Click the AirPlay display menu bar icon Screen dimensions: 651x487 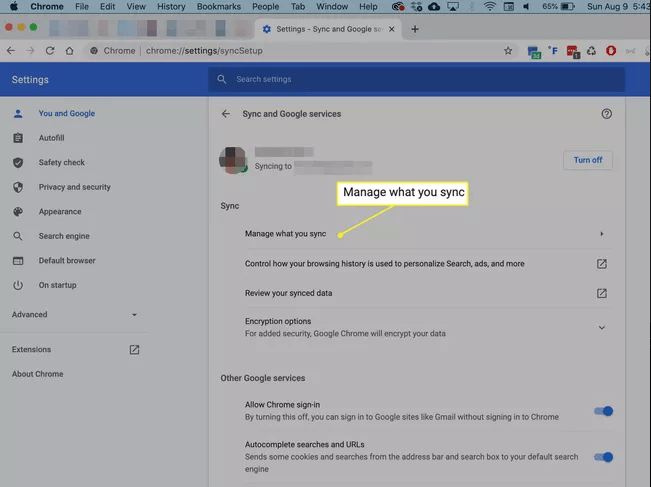pyautogui.click(x=453, y=6)
